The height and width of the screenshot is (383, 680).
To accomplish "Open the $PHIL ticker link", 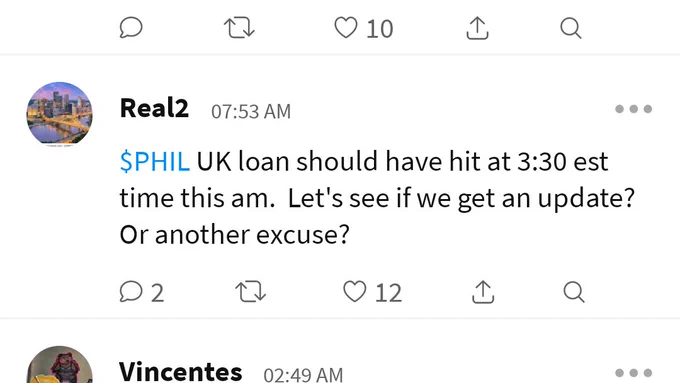I will pos(155,161).
